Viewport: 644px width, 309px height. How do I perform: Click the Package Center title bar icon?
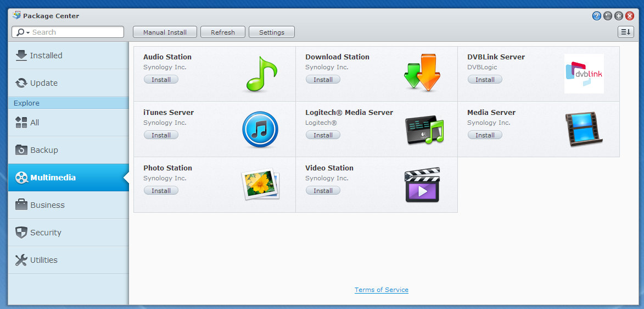[x=17, y=15]
